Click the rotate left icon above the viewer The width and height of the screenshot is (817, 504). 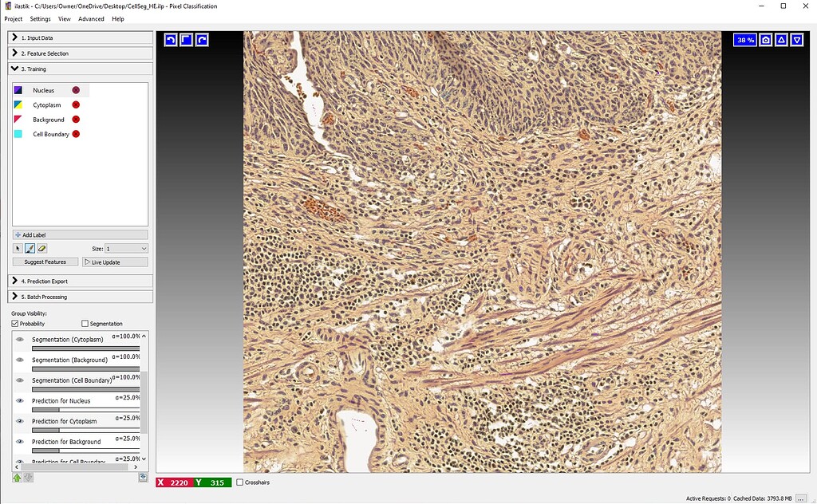pos(171,39)
